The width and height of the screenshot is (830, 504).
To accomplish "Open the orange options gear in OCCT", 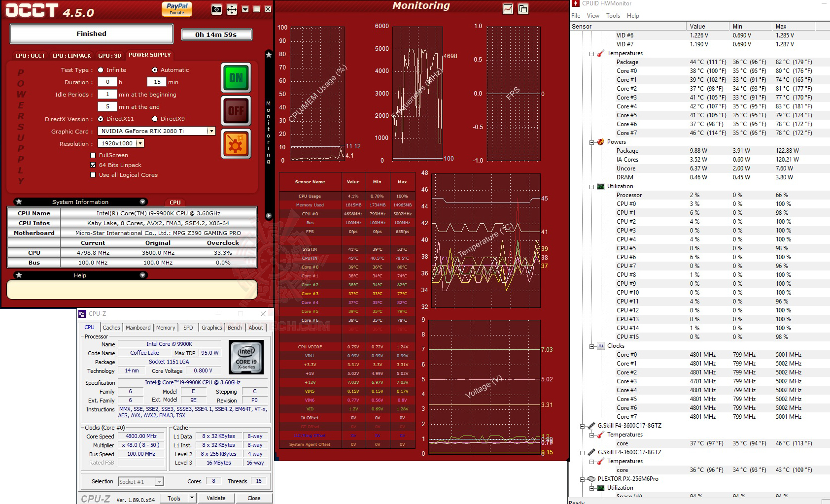I will pyautogui.click(x=236, y=143).
